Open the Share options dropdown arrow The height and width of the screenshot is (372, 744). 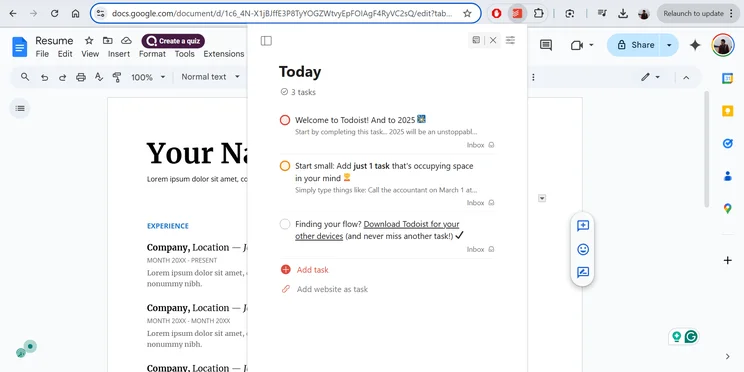click(670, 45)
